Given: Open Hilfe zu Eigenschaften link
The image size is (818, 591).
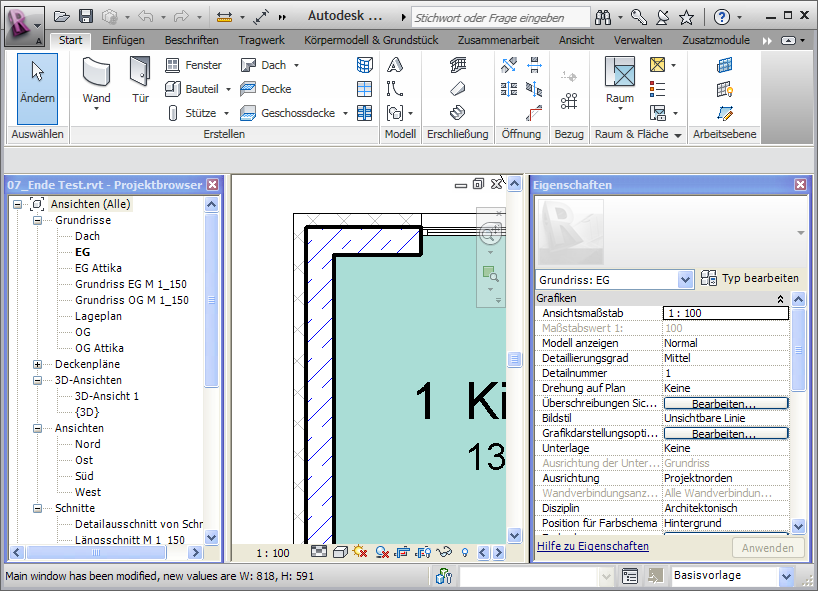Looking at the screenshot, I should pos(595,548).
